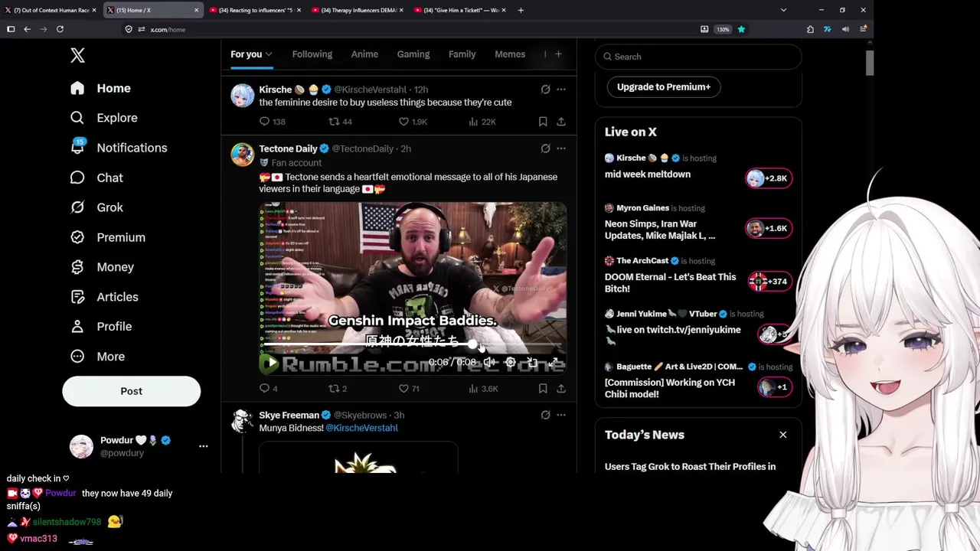
Task: Switch to the Anime tab
Action: point(364,54)
